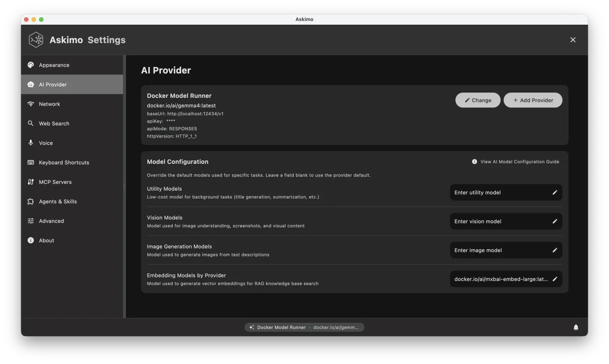This screenshot has height=364, width=609.
Task: Open Agents & Skills section
Action: click(72, 201)
